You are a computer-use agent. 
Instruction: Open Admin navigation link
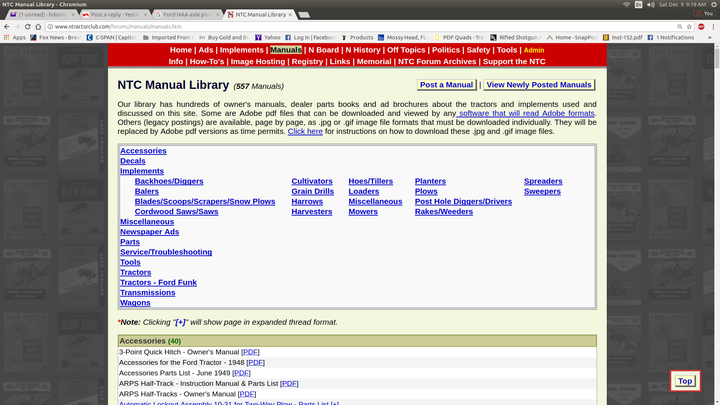534,50
